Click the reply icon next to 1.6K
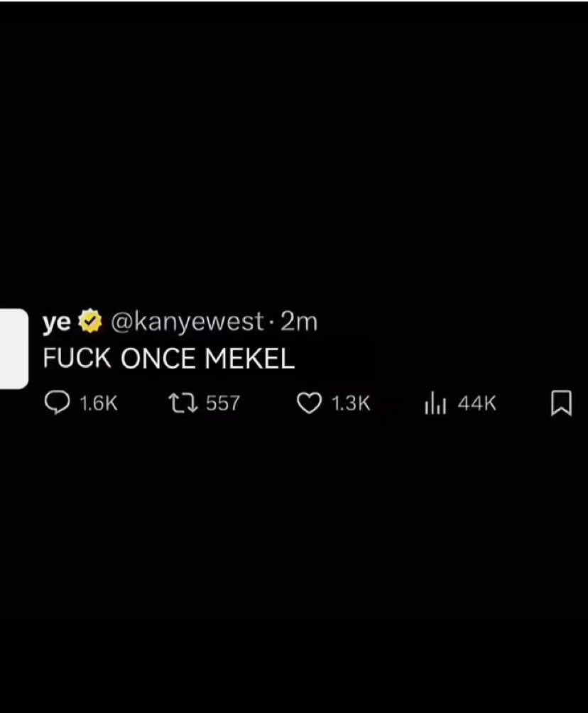Viewport: 588px width, 713px height. click(x=58, y=403)
